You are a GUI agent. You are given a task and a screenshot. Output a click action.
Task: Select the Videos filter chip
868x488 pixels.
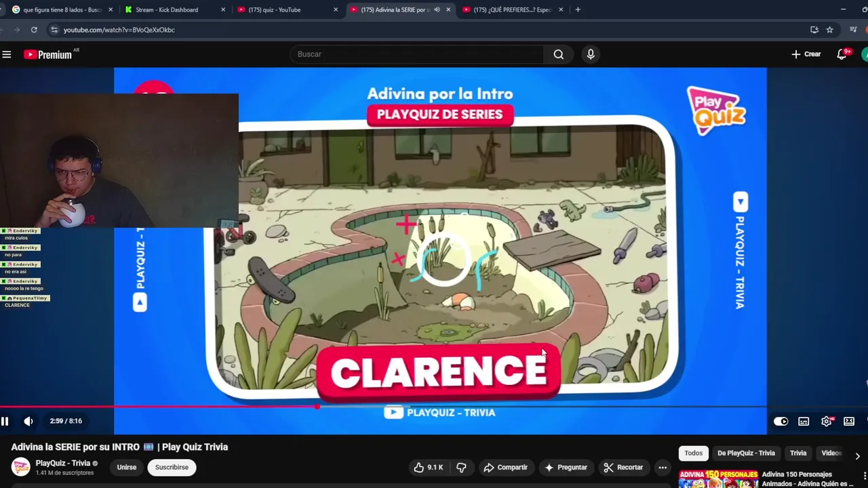tap(831, 453)
